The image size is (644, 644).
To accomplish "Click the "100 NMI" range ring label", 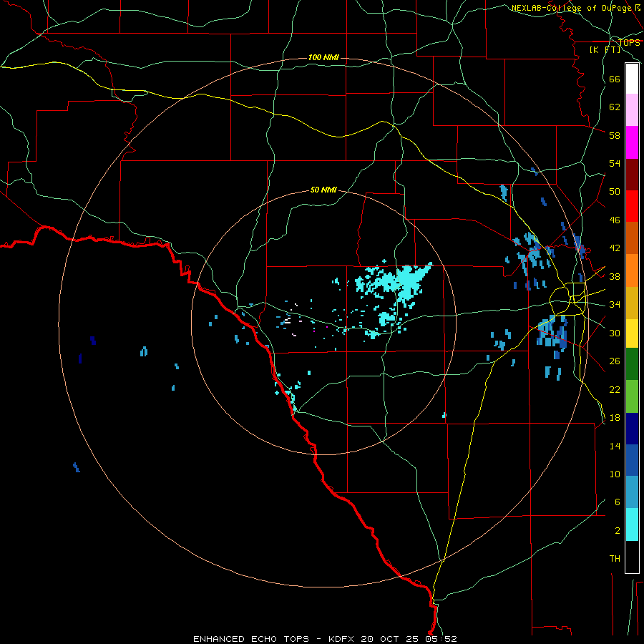I will coord(323,57).
